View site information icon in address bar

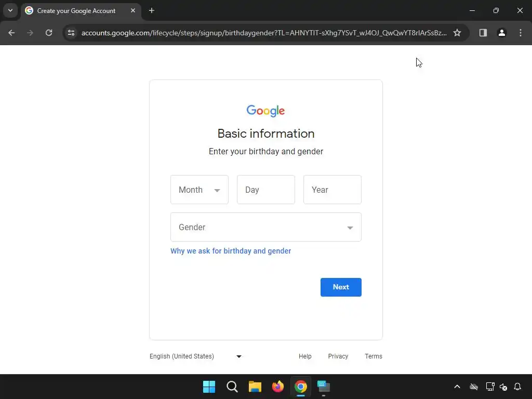click(x=71, y=33)
